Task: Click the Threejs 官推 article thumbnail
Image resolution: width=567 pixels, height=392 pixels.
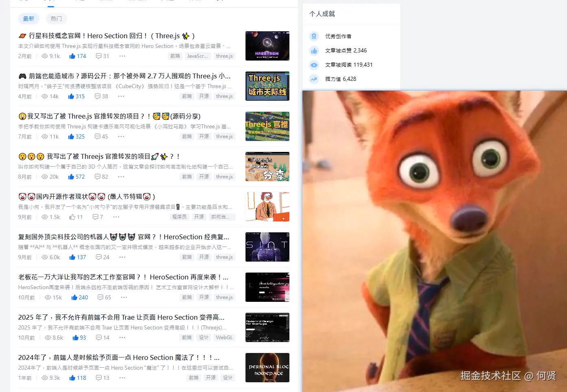Action: coord(267,126)
